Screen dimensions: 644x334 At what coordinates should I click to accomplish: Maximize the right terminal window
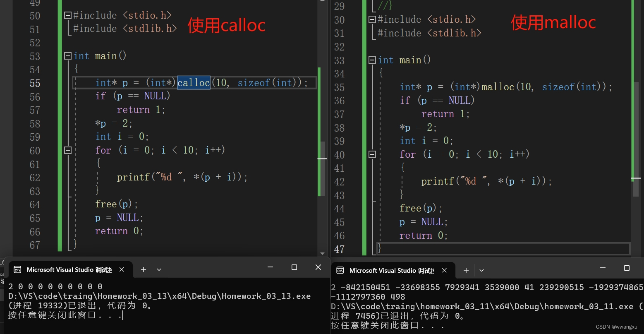pos(627,268)
